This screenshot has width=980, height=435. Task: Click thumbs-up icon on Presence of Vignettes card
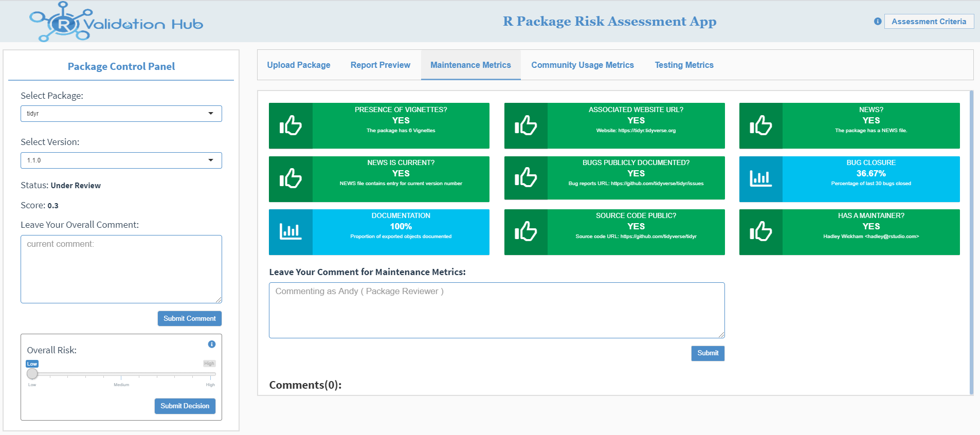(291, 125)
